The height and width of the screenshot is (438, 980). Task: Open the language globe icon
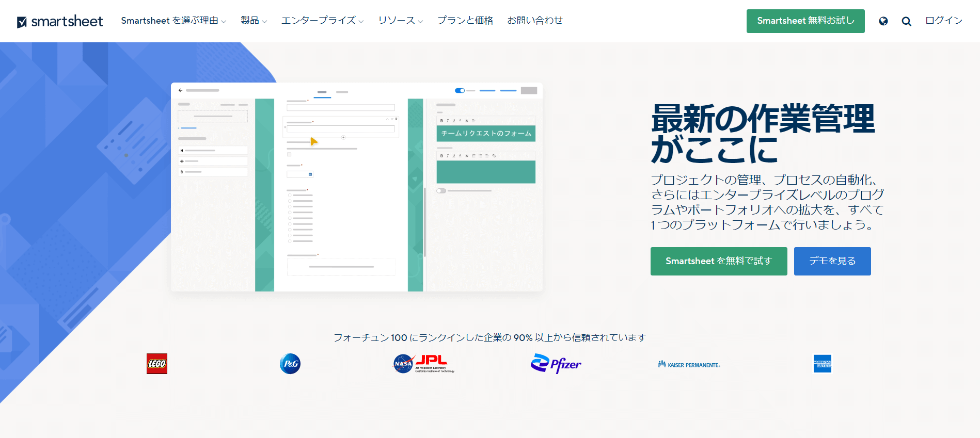[x=883, y=21]
